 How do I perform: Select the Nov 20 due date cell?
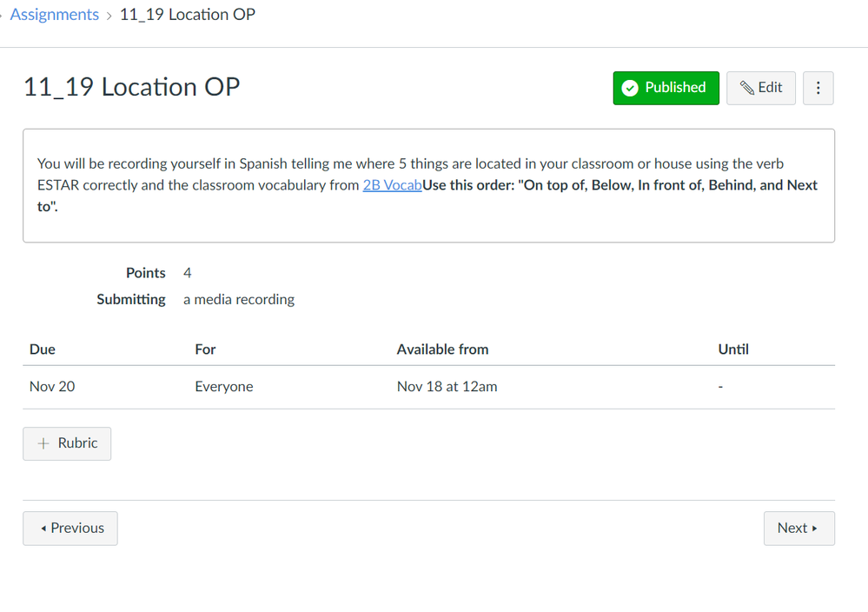point(52,387)
